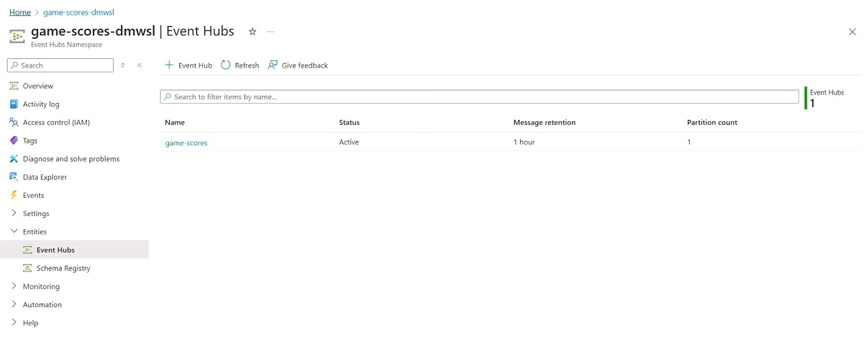Click the Overview icon in sidebar
The height and width of the screenshot is (342, 868).
14,85
